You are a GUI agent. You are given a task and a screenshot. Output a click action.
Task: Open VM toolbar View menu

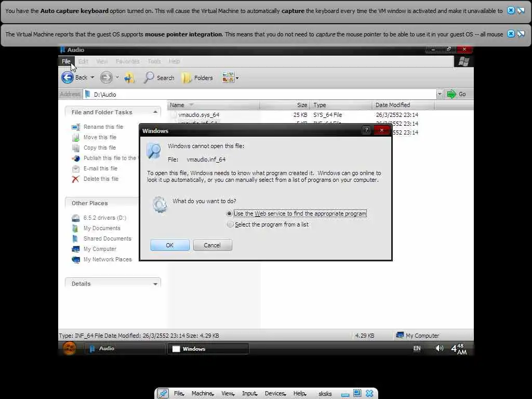pos(228,394)
